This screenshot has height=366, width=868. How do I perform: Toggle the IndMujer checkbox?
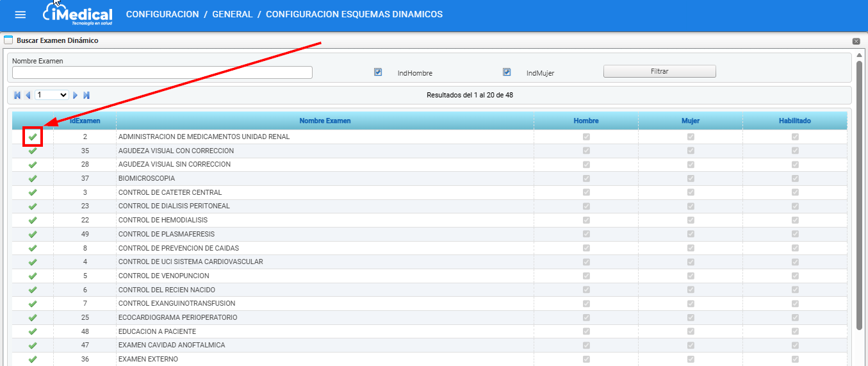[507, 72]
